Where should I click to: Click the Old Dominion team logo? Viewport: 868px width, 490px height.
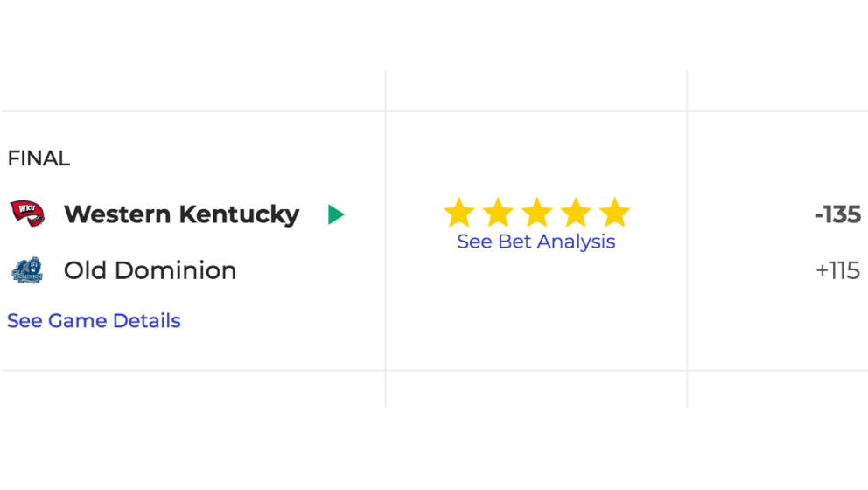pyautogui.click(x=27, y=270)
